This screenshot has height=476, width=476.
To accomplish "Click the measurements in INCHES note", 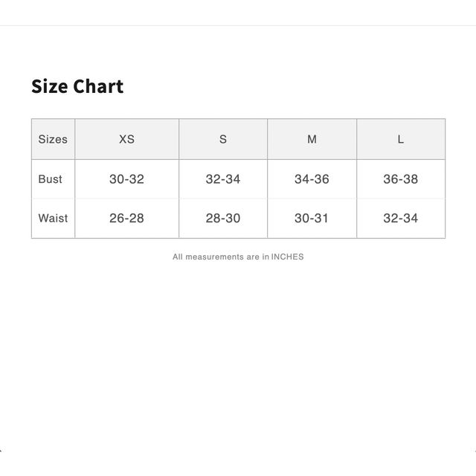I will point(238,257).
